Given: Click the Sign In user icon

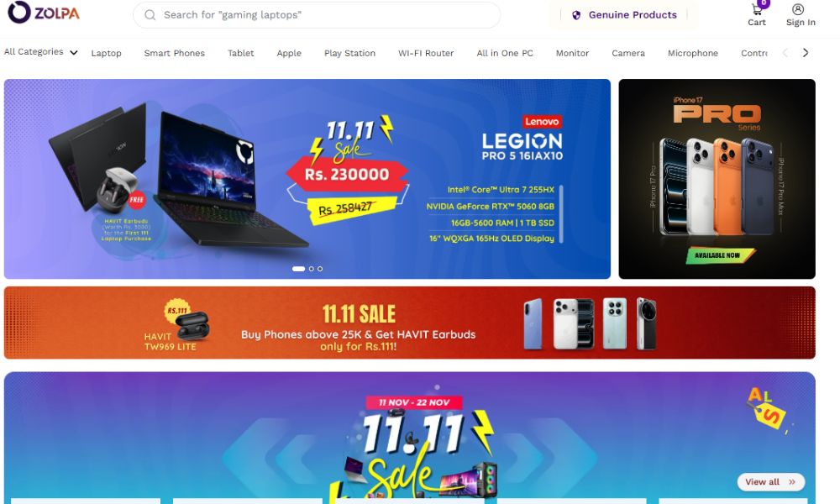Looking at the screenshot, I should (x=798, y=9).
